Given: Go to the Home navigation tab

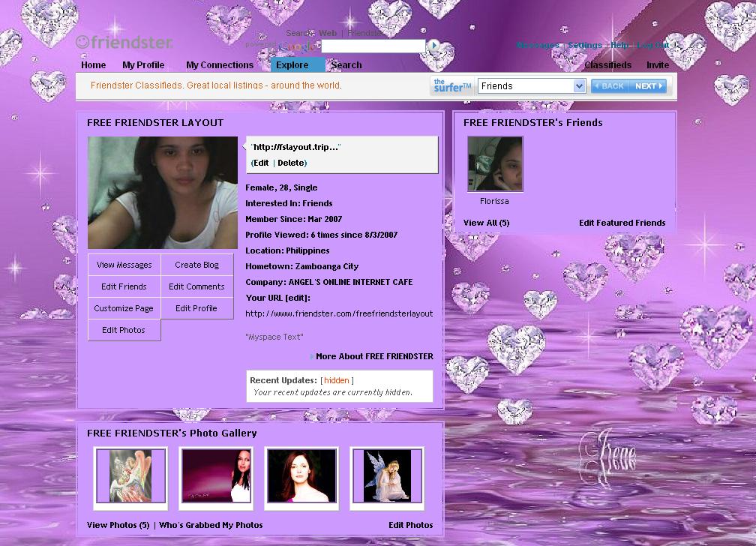Looking at the screenshot, I should click(x=94, y=65).
